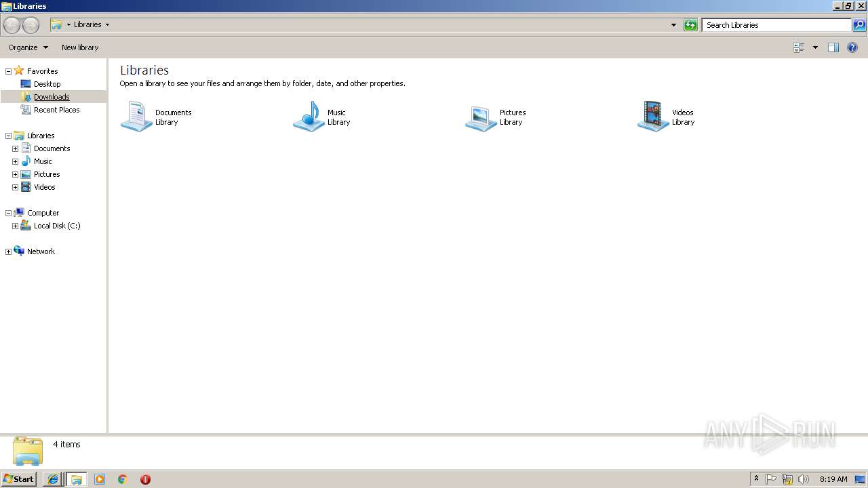Open the view options dropdown arrow
The image size is (868, 488).
815,47
